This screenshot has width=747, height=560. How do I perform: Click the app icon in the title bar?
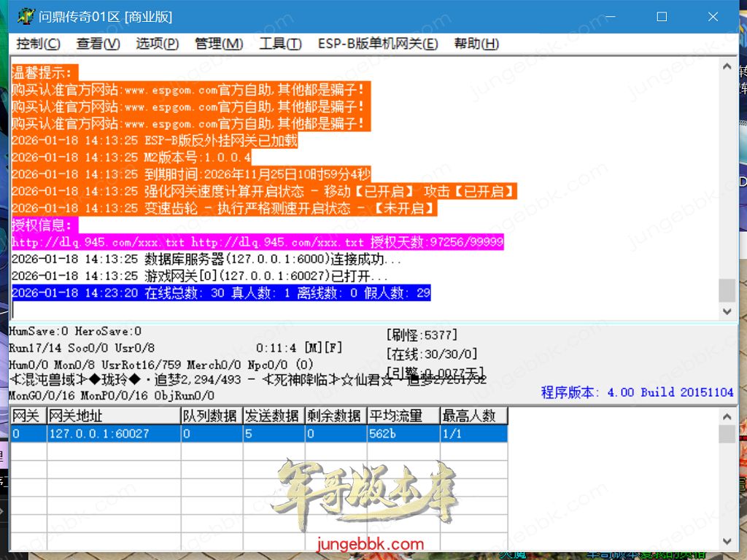click(x=26, y=17)
